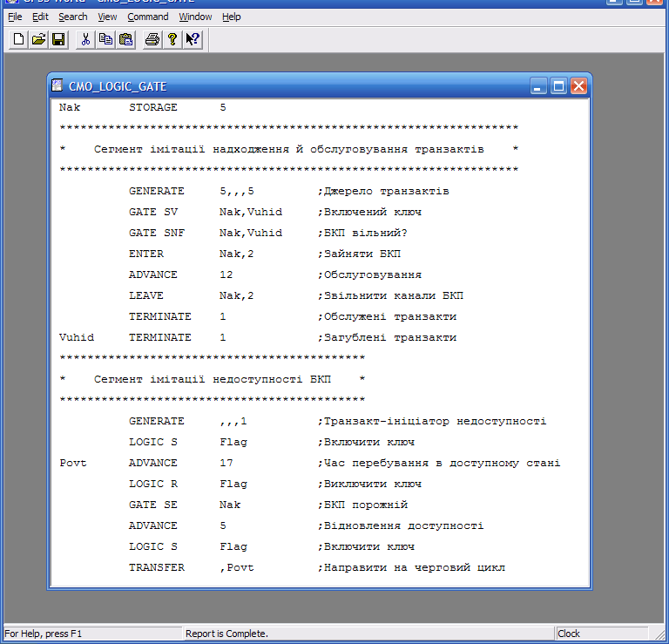Viewport: 669px width, 644px height.
Task: Paste clipboard using the Paste icon
Action: pyautogui.click(x=125, y=40)
